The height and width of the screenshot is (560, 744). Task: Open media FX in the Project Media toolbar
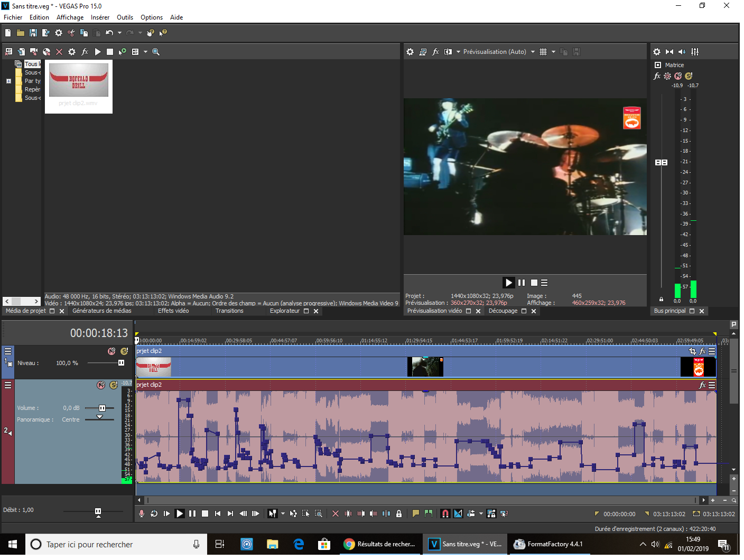click(x=85, y=52)
